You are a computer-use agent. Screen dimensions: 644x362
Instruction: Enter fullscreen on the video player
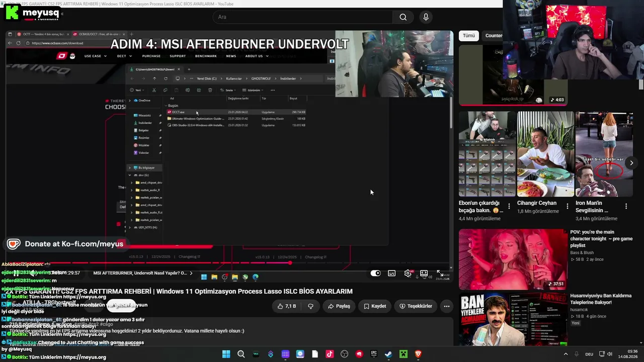(440, 273)
